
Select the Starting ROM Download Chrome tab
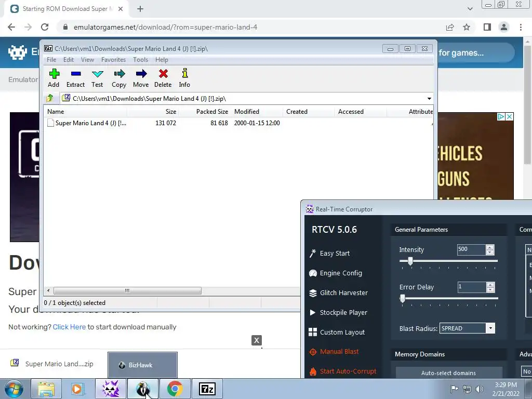click(66, 9)
